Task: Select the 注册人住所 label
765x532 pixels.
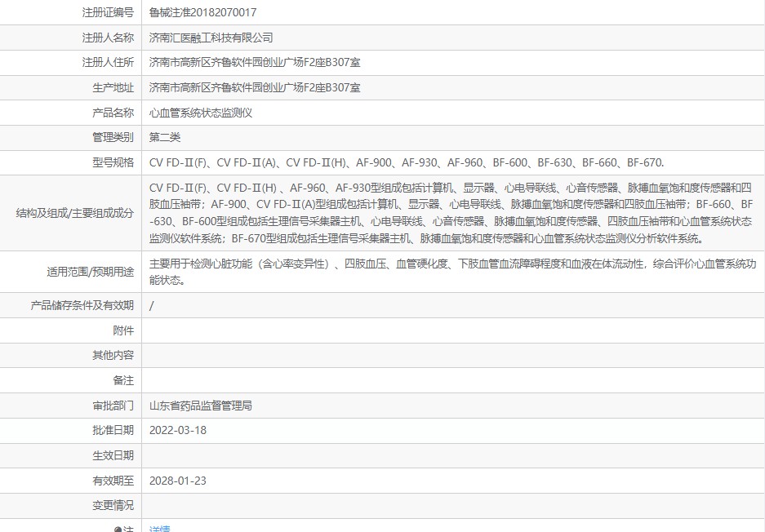Action: click(x=108, y=62)
